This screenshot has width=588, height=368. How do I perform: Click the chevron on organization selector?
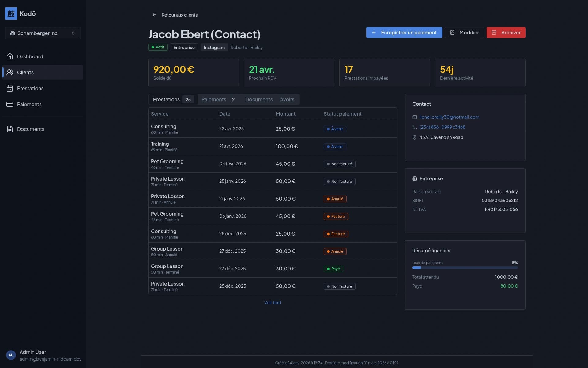[x=73, y=33]
